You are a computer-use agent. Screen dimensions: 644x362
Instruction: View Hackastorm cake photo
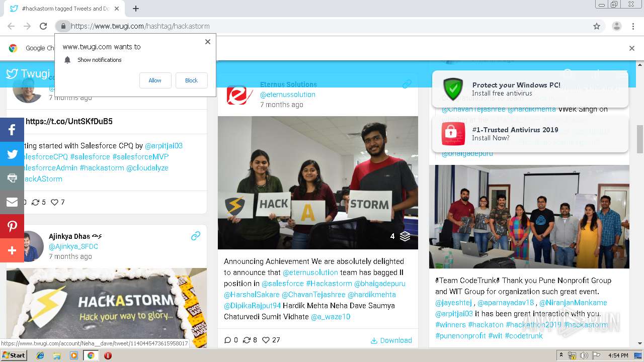[107, 308]
